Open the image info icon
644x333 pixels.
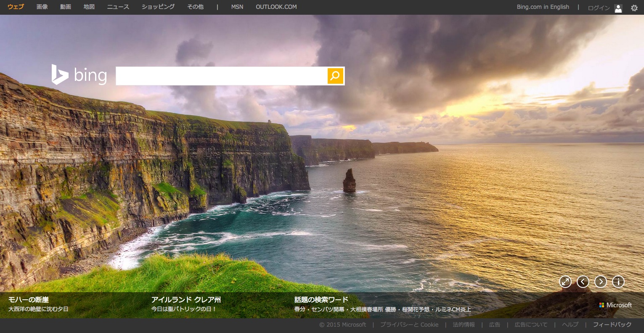point(618,282)
